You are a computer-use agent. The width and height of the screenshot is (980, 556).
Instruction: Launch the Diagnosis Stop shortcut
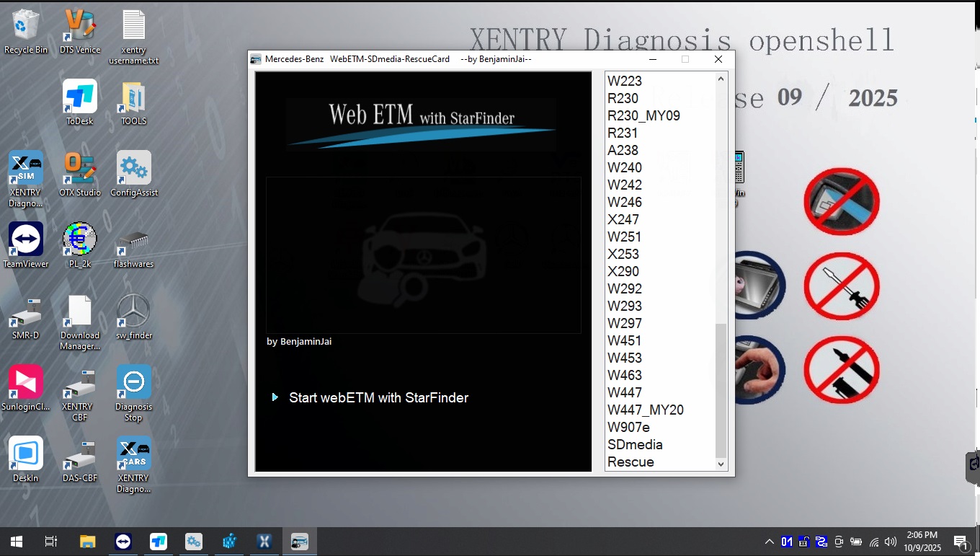[x=133, y=383]
